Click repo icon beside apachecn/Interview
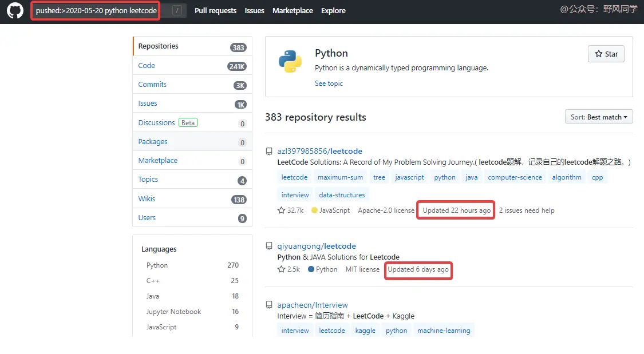Image resolution: width=644 pixels, height=354 pixels. [x=269, y=305]
